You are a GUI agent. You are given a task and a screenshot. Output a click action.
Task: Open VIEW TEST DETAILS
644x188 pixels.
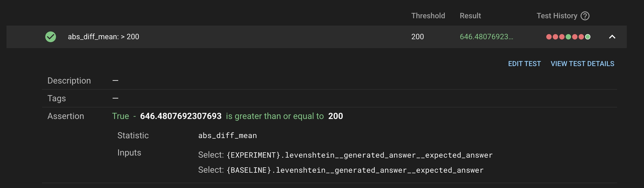pyautogui.click(x=582, y=64)
